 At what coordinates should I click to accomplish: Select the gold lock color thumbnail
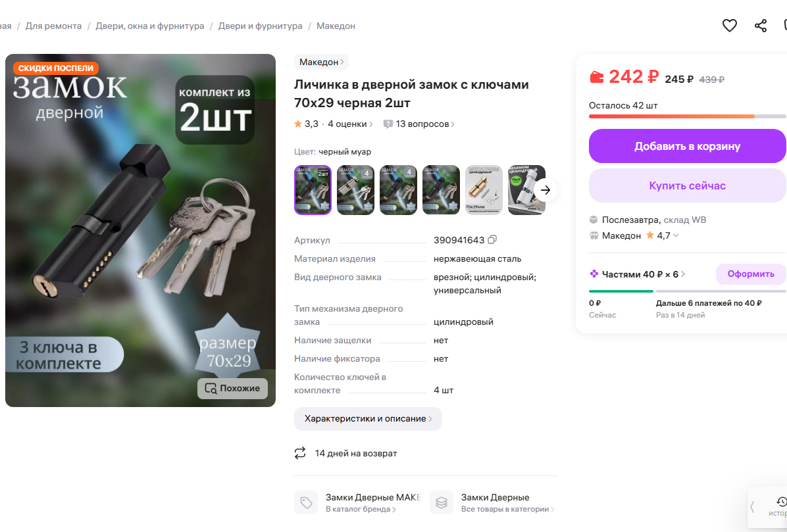484,190
